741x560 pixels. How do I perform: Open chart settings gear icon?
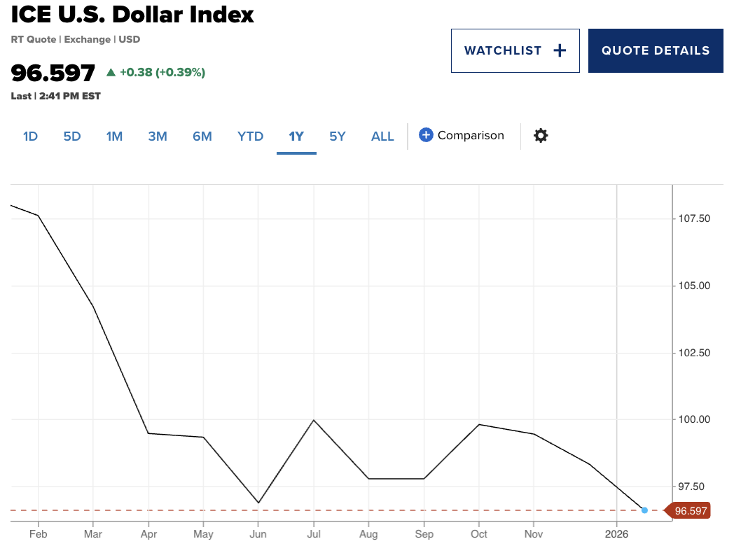point(541,136)
